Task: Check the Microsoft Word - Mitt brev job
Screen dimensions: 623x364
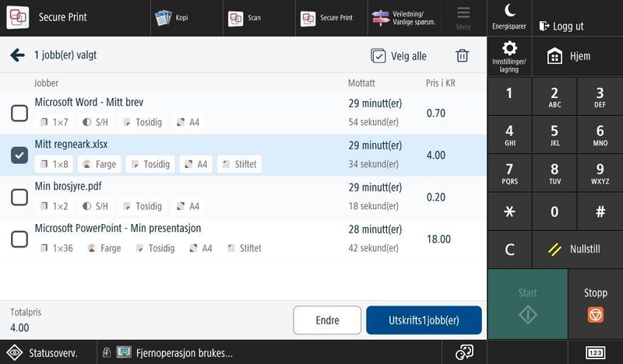Action: click(19, 113)
